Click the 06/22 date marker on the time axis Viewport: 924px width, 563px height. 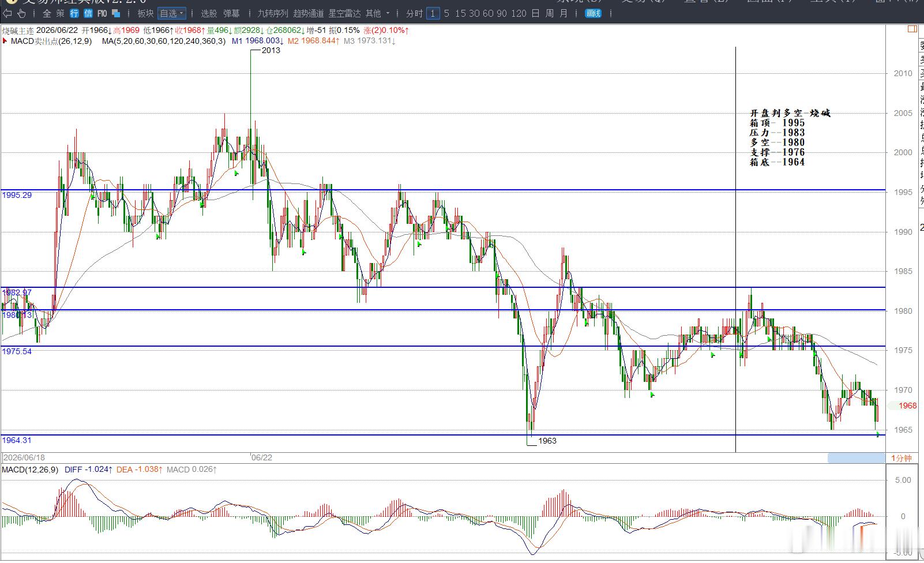tap(261, 457)
